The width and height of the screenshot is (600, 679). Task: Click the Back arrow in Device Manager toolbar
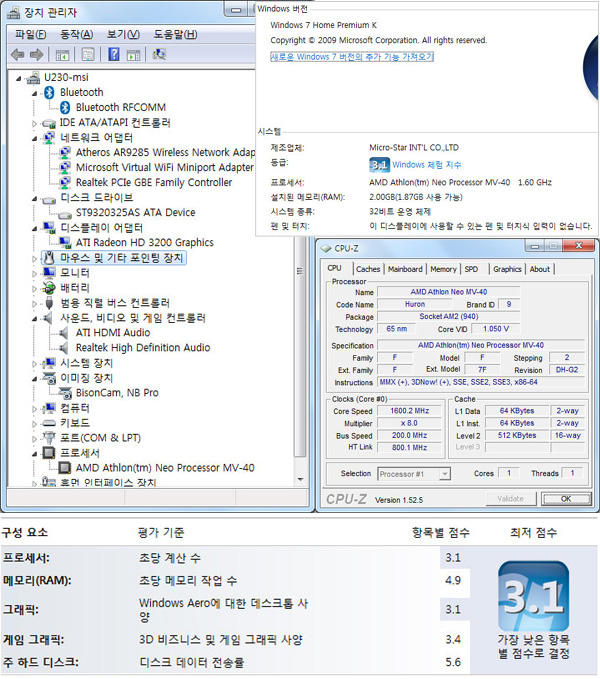[x=17, y=55]
